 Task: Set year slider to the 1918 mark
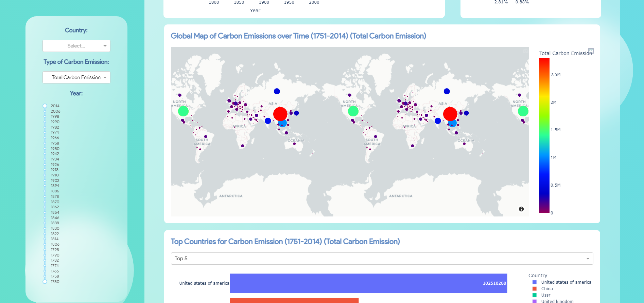pyautogui.click(x=45, y=170)
